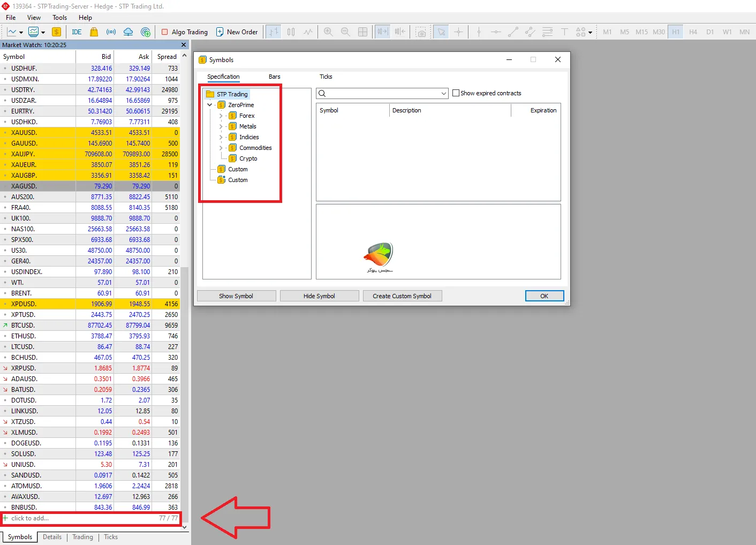This screenshot has width=756, height=545.
Task: Open the symbol search dropdown arrow
Action: point(444,94)
